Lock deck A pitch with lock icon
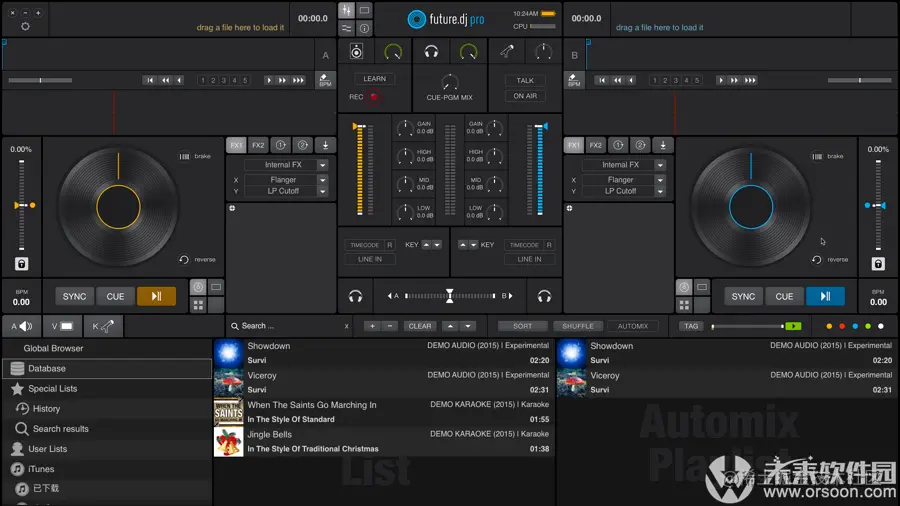This screenshot has height=506, width=900. 21,264
